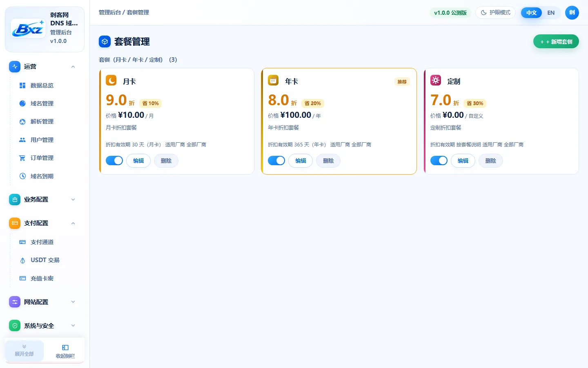Screen dimensions: 588x368
Task: Click the 新增套餐 button
Action: [x=556, y=42]
